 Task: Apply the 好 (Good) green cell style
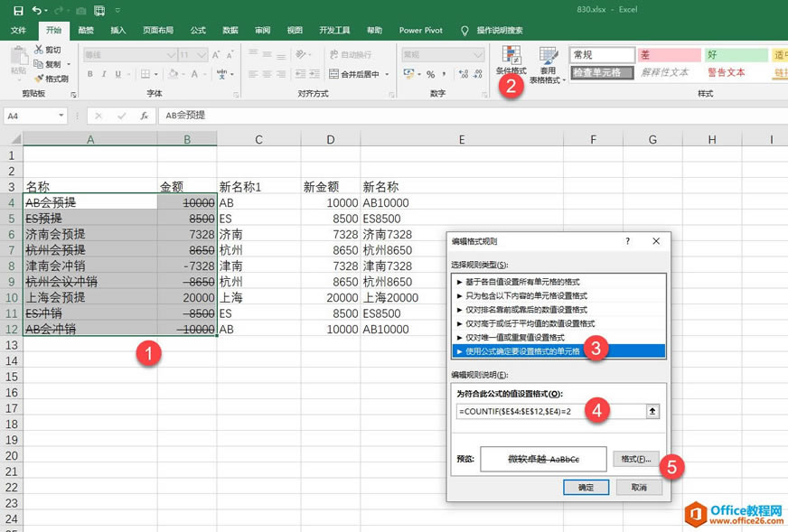coord(736,54)
